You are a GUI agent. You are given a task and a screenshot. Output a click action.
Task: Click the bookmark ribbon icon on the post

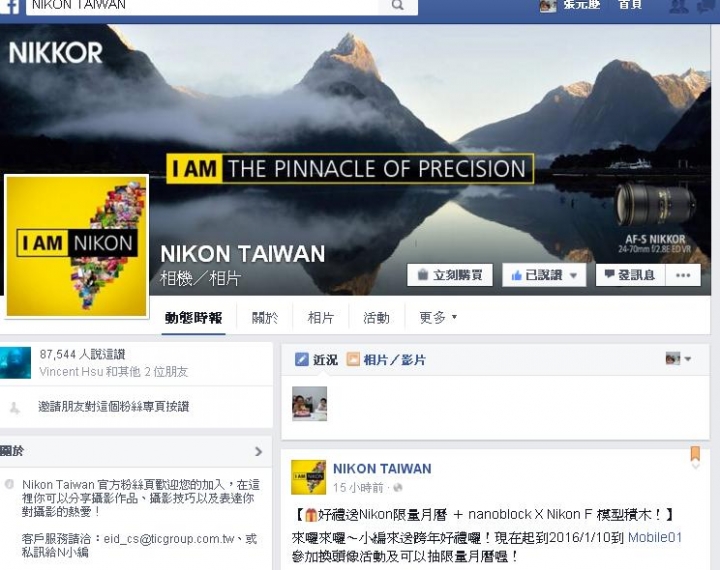(x=695, y=454)
